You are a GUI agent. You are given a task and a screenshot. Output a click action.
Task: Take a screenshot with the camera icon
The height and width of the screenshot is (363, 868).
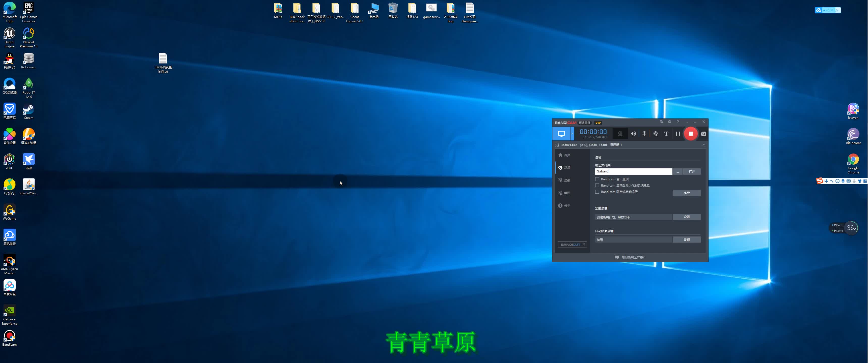coord(703,134)
